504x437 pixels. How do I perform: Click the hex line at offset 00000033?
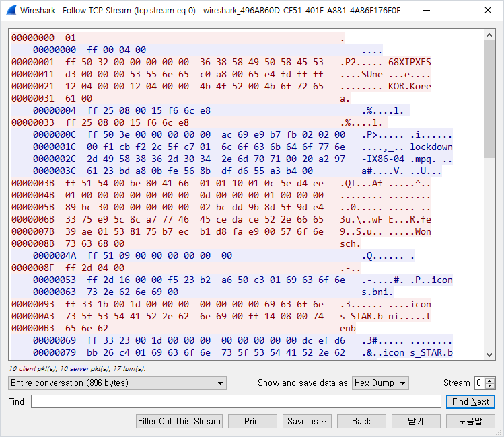click(x=200, y=122)
